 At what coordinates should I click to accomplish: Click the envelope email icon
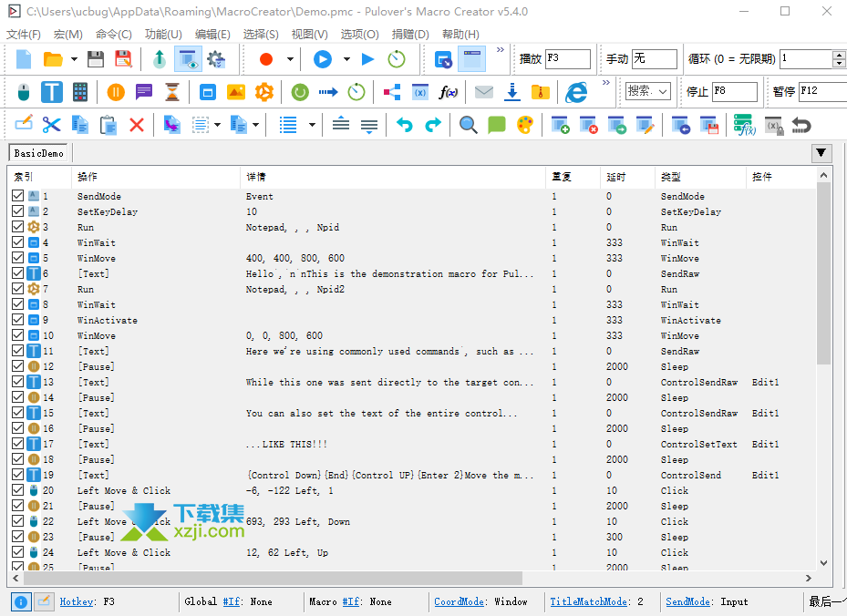point(483,92)
